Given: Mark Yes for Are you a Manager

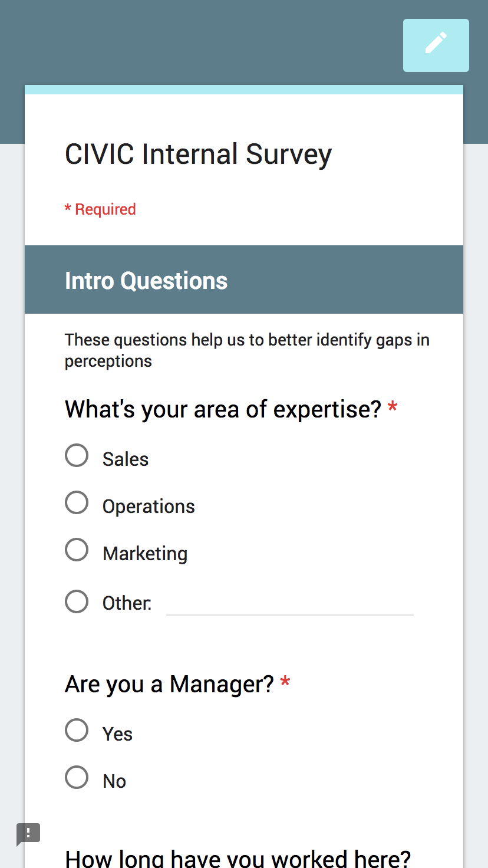Looking at the screenshot, I should (77, 731).
